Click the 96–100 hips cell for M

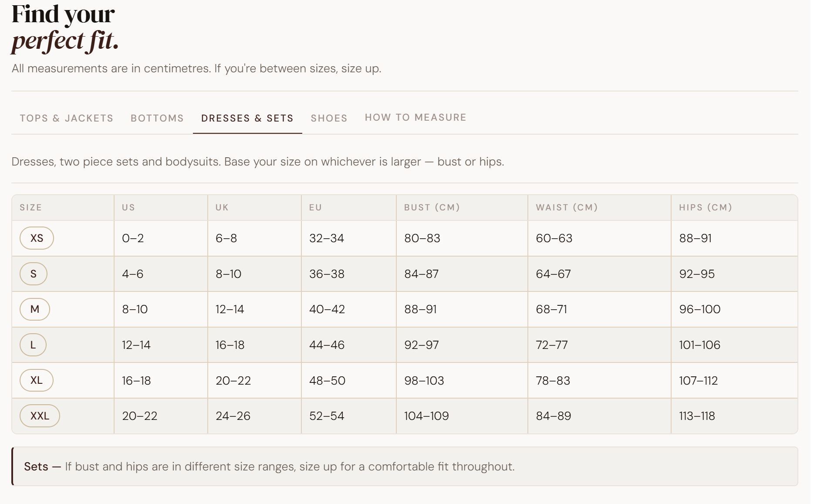click(699, 309)
